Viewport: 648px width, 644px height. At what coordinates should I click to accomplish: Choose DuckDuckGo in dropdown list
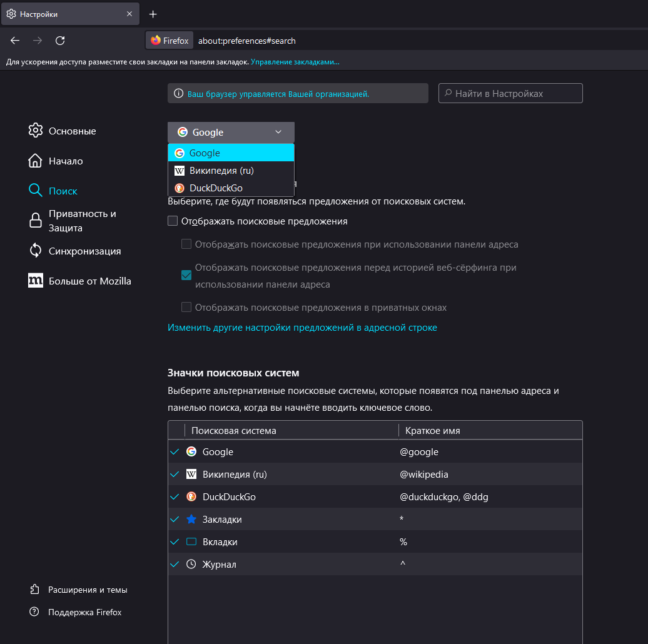[x=216, y=188]
